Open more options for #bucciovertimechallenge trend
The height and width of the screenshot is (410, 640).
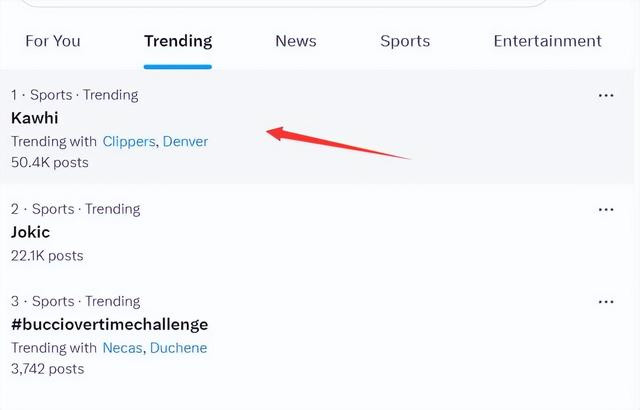click(606, 302)
